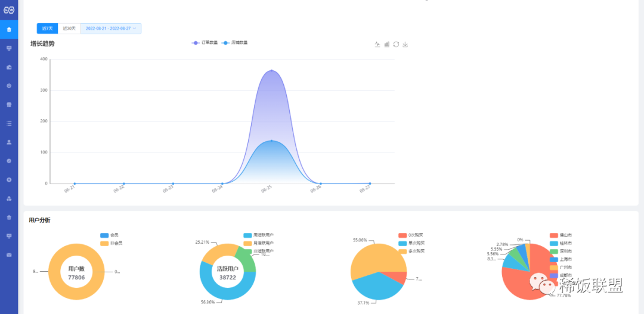Toggle the 上海市 legend entry
The height and width of the screenshot is (314, 644).
click(x=561, y=259)
